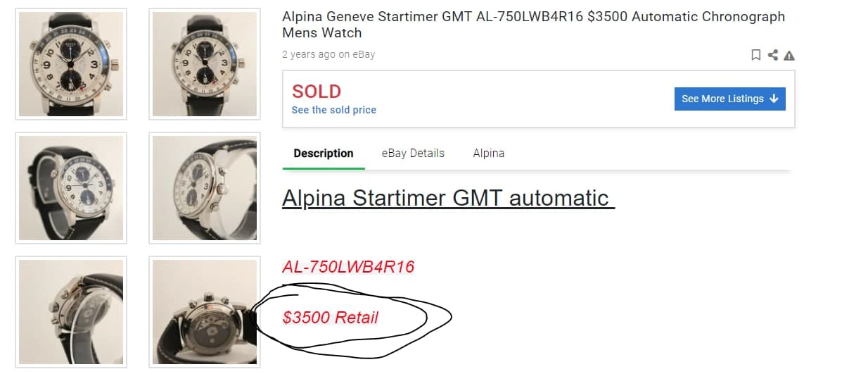The image size is (868, 374).
Task: Click the AL-750LWB4R16 model number text
Action: click(348, 267)
